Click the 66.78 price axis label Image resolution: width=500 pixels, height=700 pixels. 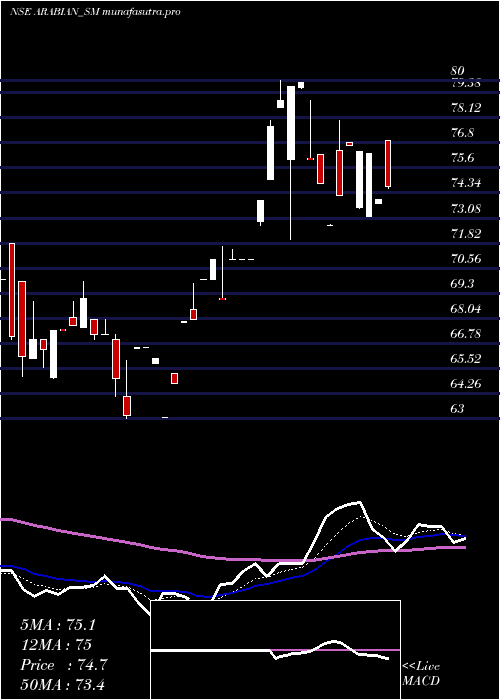[466, 333]
